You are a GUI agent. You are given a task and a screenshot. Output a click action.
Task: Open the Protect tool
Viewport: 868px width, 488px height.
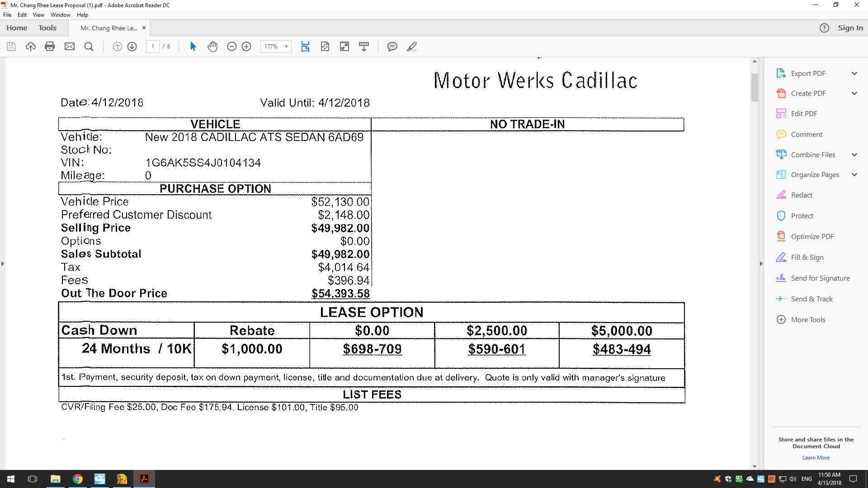click(802, 216)
